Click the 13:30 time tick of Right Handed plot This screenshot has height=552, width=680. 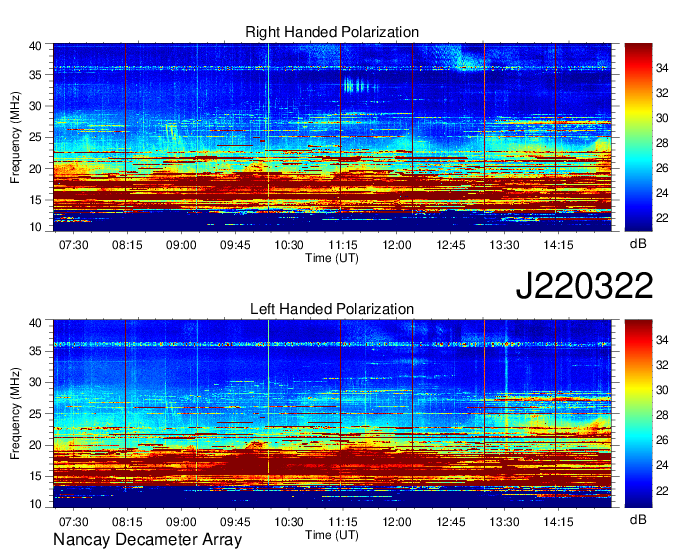coord(504,245)
